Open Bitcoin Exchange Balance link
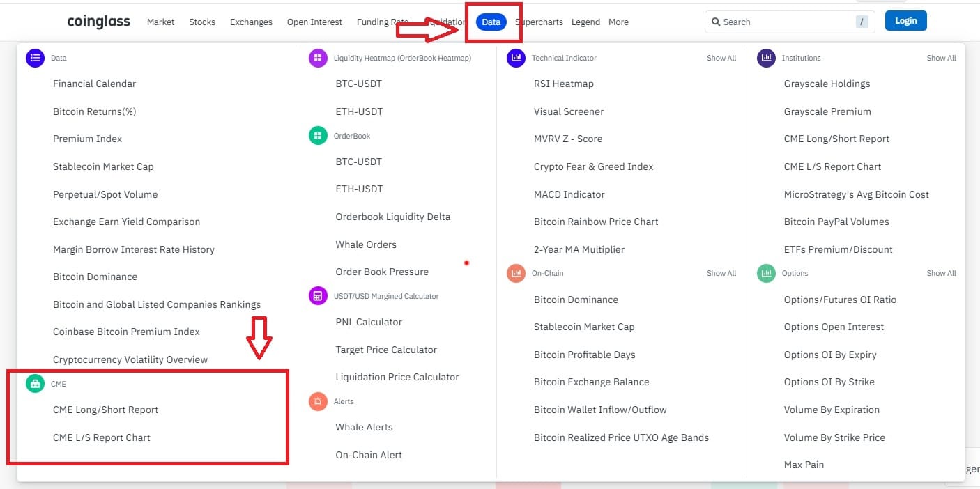980x489 pixels. click(591, 382)
